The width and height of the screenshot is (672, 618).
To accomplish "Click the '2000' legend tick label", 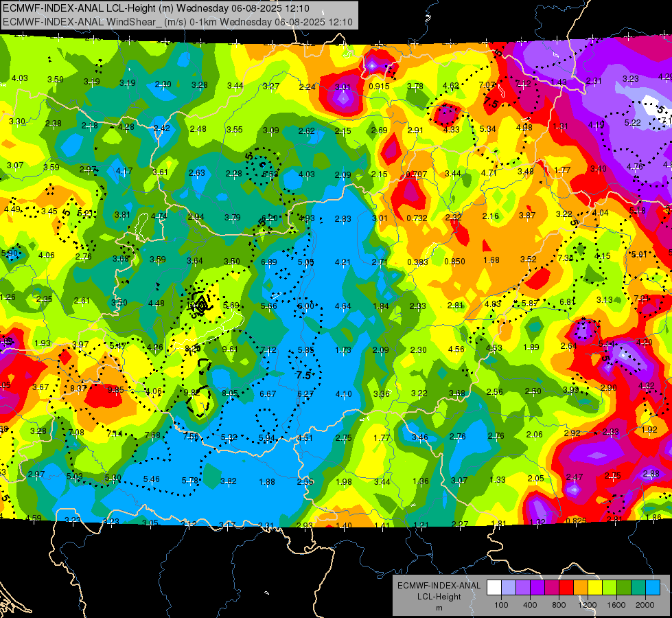I will [x=645, y=605].
